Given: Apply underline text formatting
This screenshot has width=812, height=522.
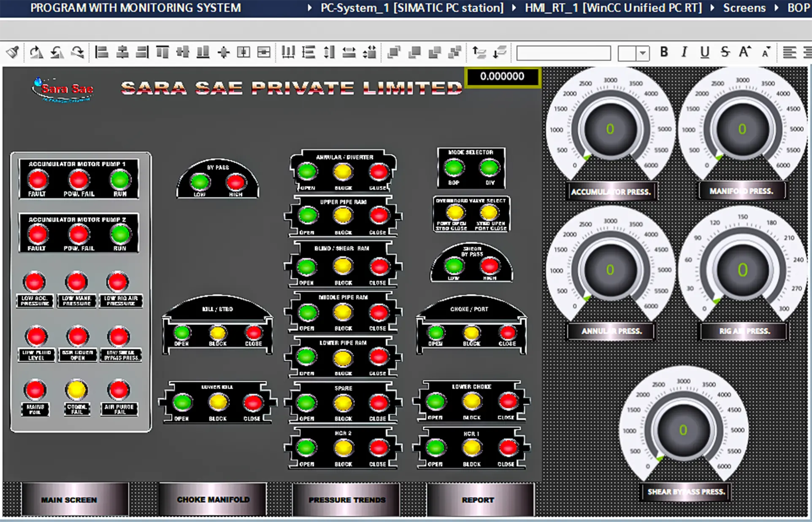Looking at the screenshot, I should [x=704, y=52].
